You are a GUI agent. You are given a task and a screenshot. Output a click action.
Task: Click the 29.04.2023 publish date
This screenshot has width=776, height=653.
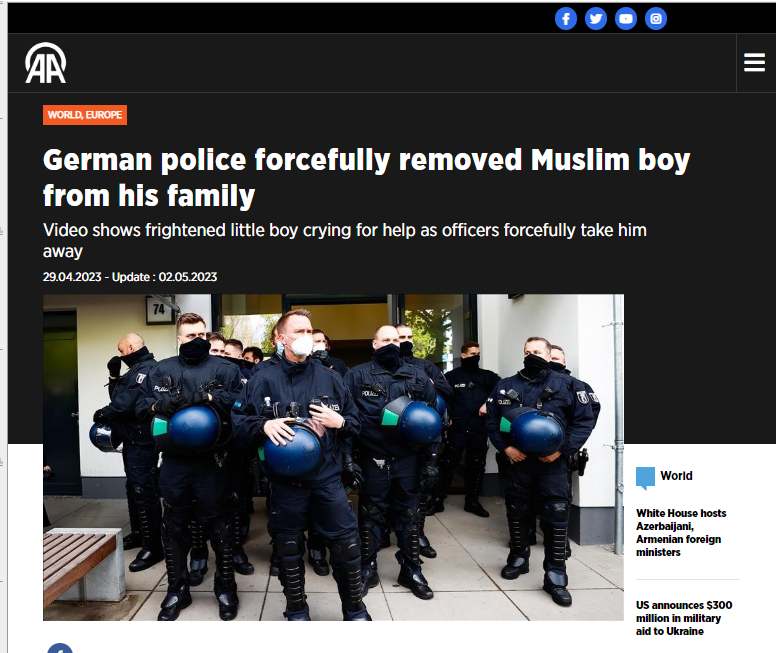click(x=72, y=277)
